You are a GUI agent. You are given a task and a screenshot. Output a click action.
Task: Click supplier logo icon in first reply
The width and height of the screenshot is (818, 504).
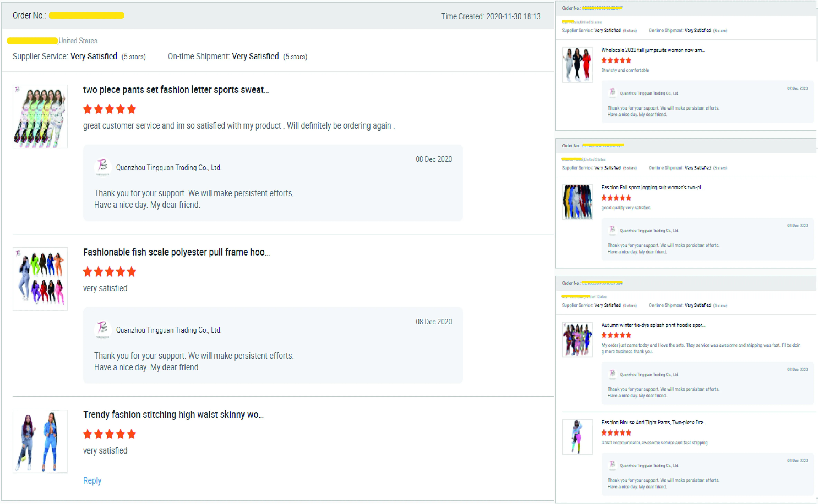coord(102,166)
